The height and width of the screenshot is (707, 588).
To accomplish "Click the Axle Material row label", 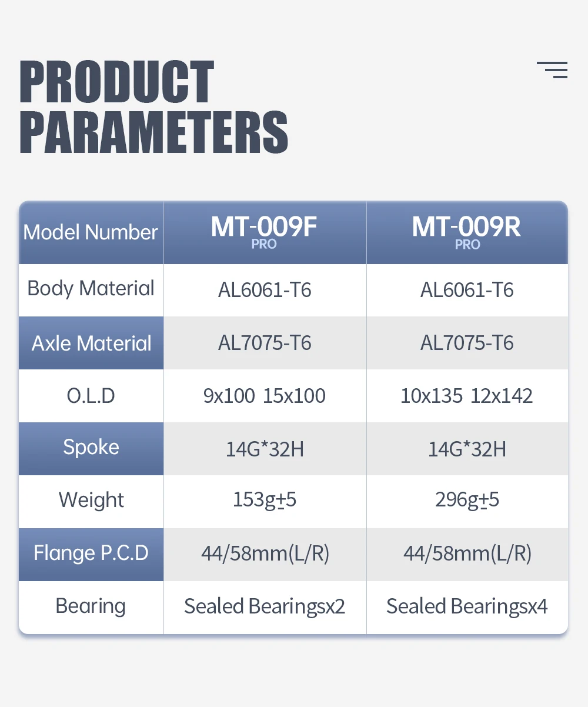I will click(x=91, y=343).
